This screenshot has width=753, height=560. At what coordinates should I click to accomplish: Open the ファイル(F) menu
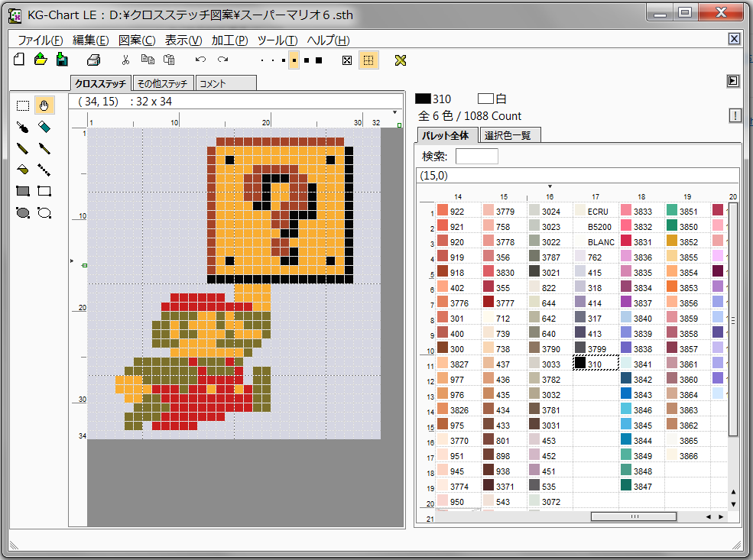pos(41,40)
